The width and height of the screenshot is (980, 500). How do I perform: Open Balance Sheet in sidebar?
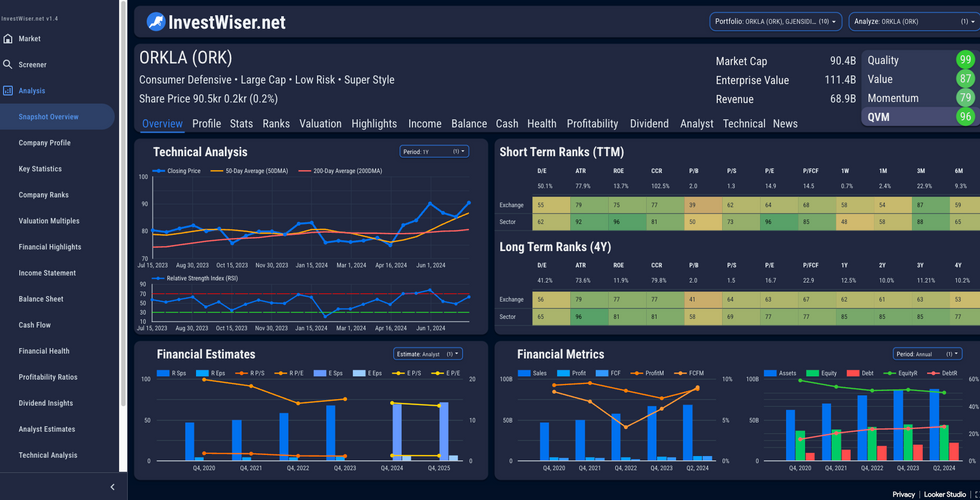(41, 299)
